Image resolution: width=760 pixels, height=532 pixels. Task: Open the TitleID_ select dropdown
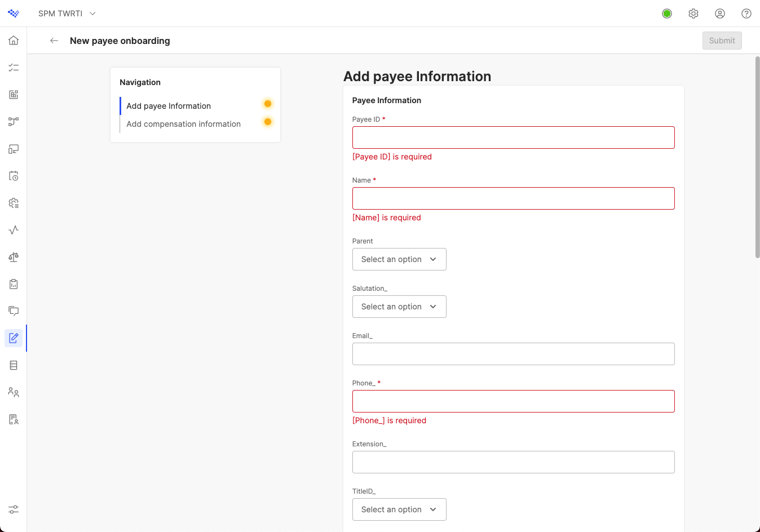click(399, 509)
